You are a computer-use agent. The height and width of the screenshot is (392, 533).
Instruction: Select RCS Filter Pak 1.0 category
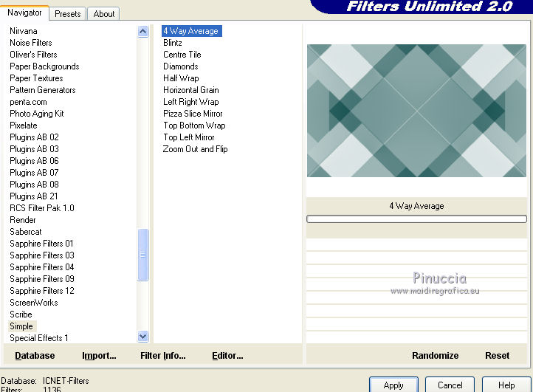tap(42, 208)
